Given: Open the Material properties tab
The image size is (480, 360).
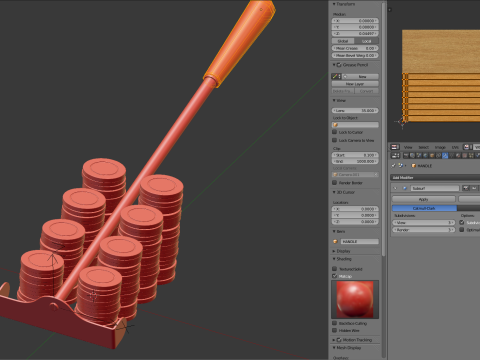Looking at the screenshot, I should (x=458, y=156).
